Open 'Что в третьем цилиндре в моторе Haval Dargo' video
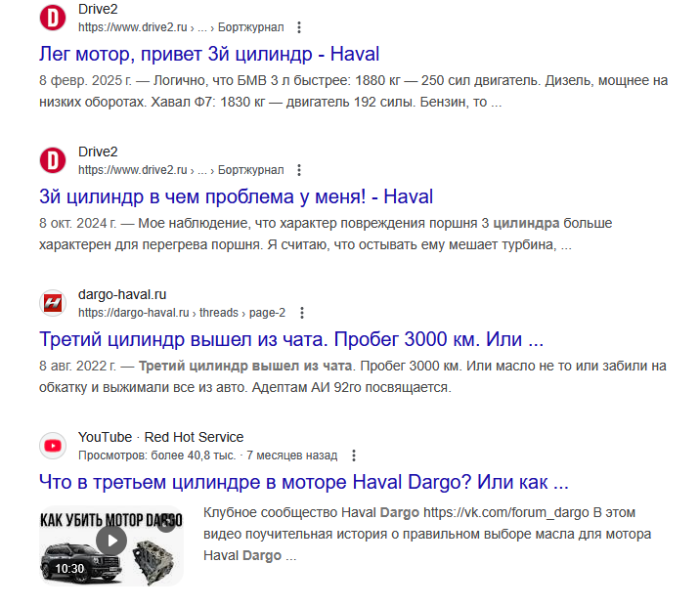700x607 pixels. (x=304, y=483)
